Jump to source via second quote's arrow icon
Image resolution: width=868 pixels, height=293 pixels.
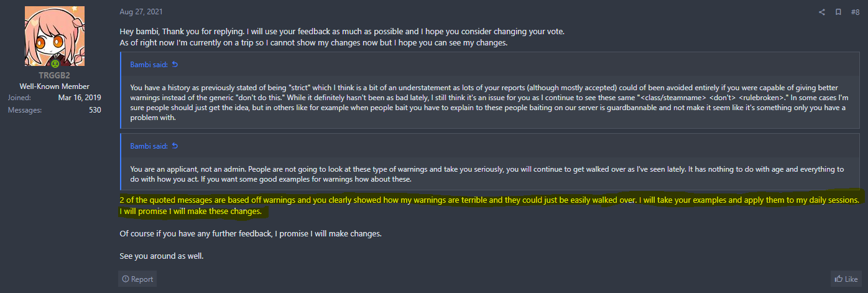[x=175, y=146]
